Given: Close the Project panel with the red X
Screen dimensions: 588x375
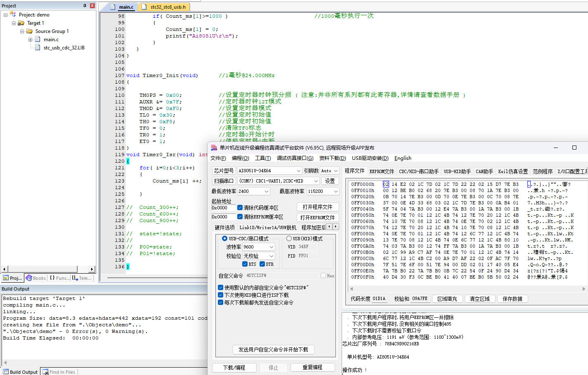Looking at the screenshot, I should point(92,6).
